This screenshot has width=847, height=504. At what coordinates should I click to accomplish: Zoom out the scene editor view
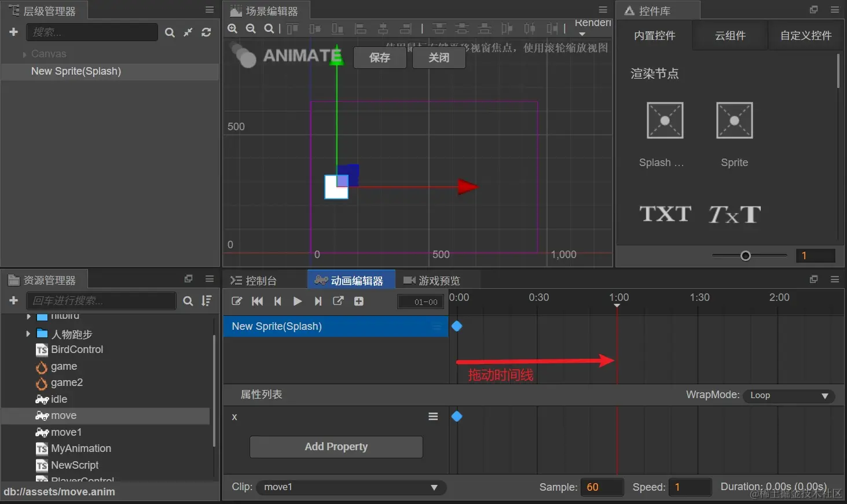251,28
